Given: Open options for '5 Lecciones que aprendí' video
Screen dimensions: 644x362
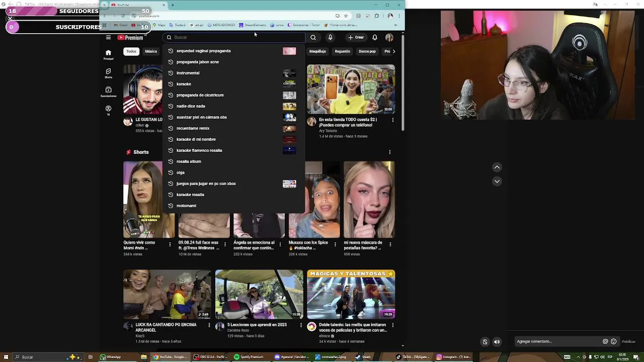Looking at the screenshot, I should (301, 325).
